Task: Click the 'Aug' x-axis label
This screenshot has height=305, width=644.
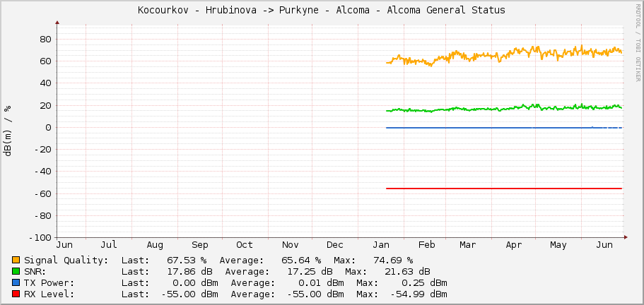Action: (155, 245)
